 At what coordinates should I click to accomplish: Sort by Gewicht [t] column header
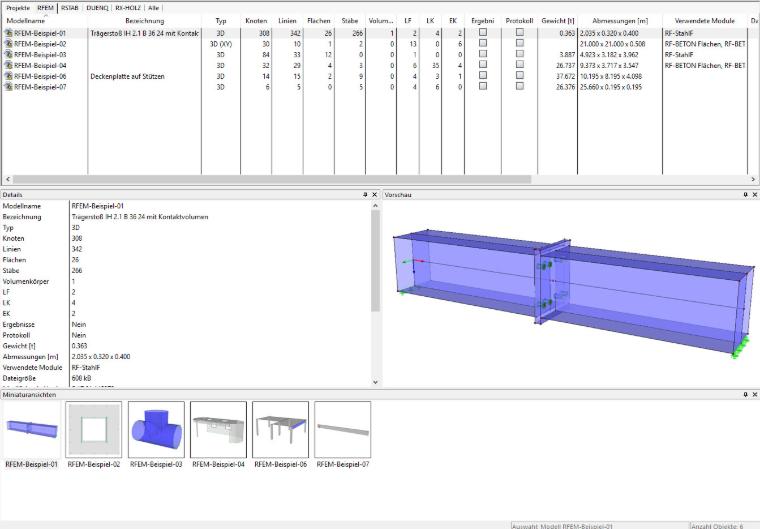(557, 21)
